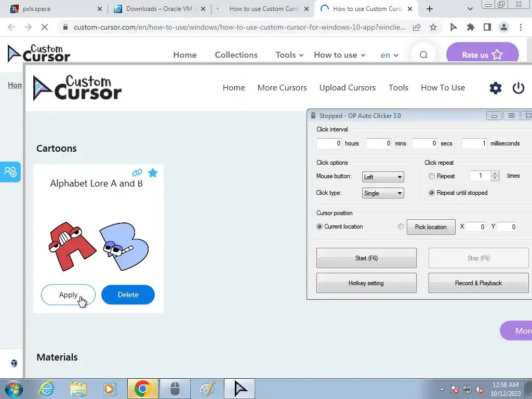Select the Repeat radio button

click(431, 176)
